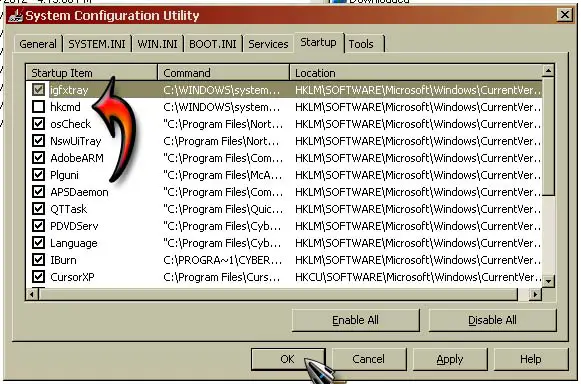Click the list's scroll down arrow

click(x=548, y=281)
